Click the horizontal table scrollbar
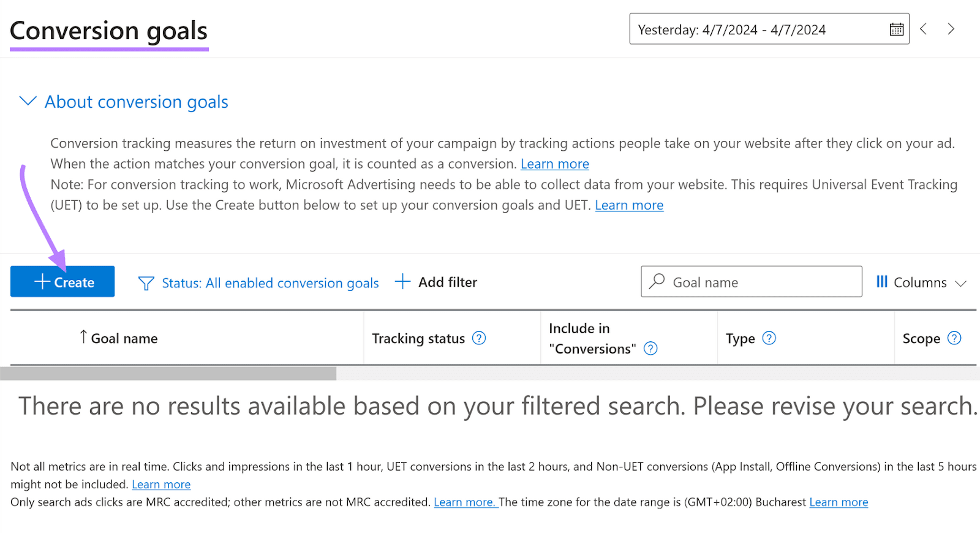 (168, 373)
